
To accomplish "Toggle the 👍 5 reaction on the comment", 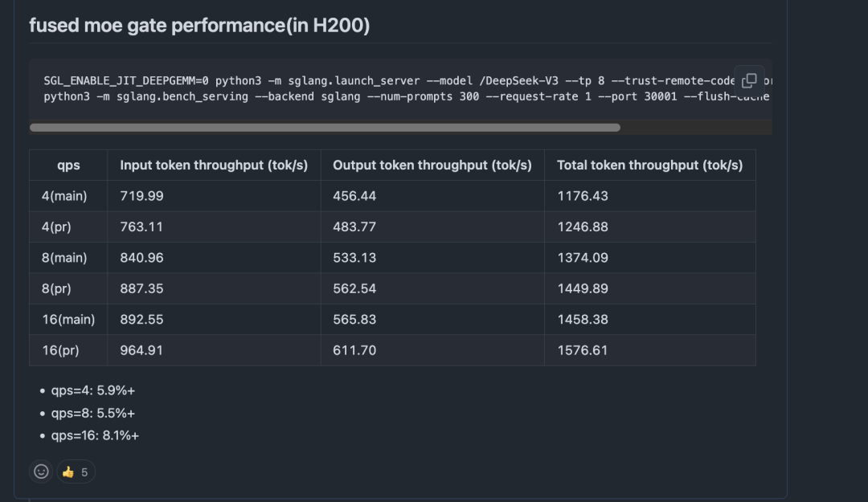I will tap(75, 471).
